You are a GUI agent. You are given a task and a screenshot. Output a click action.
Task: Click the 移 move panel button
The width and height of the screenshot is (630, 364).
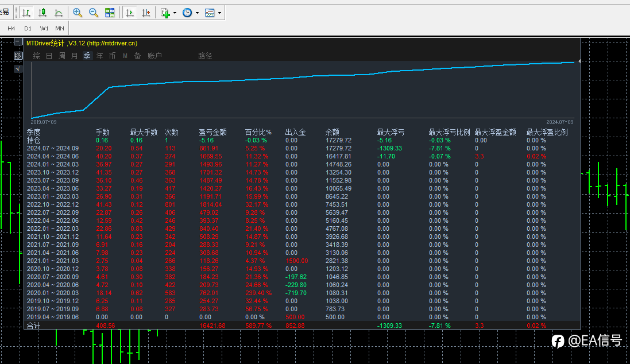pyautogui.click(x=18, y=56)
